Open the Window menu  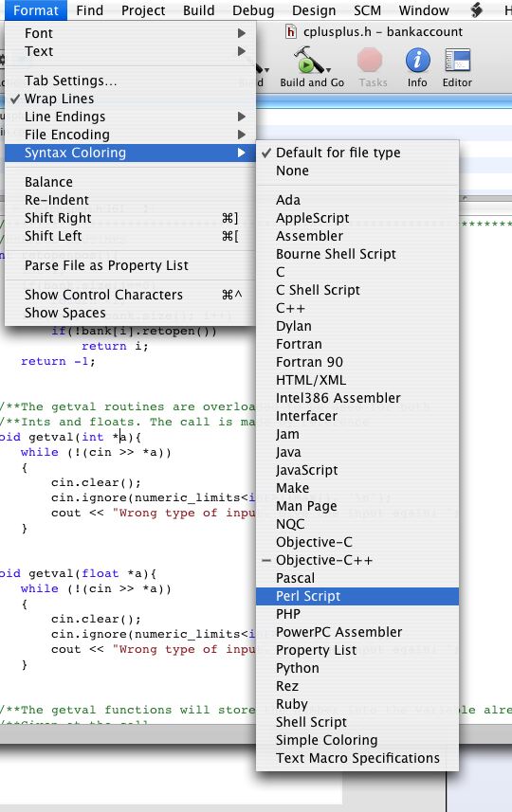424,10
